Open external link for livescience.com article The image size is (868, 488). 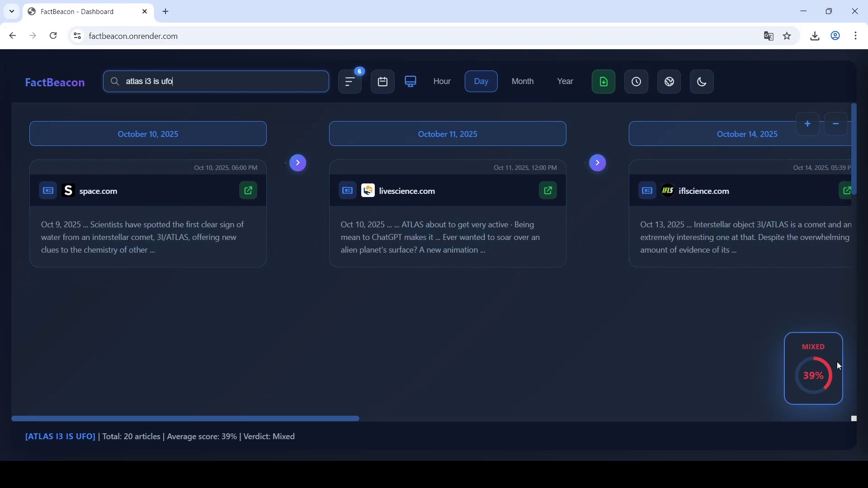548,191
